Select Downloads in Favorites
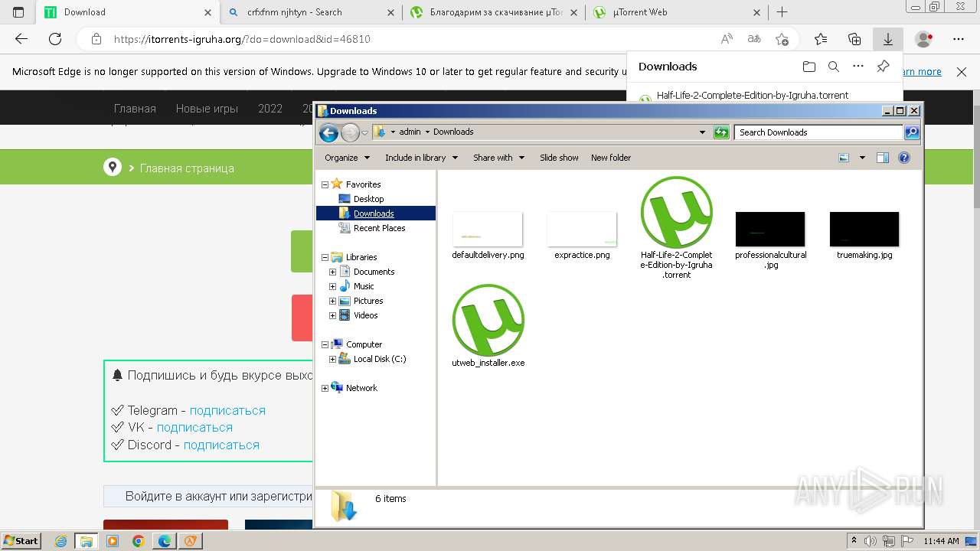 (374, 214)
